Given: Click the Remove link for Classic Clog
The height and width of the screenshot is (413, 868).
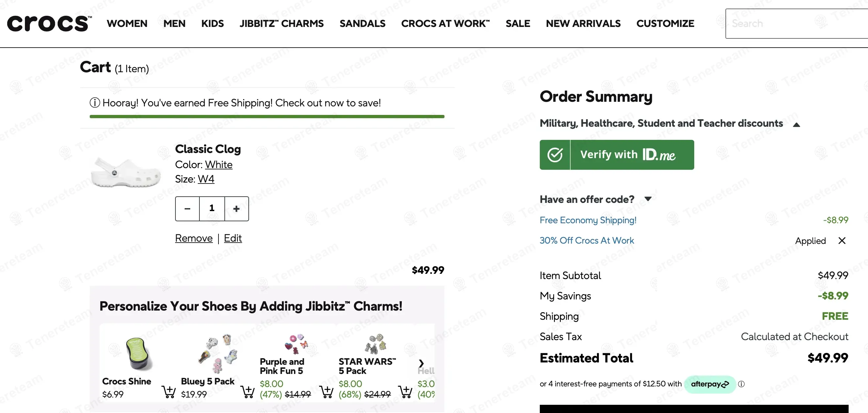Looking at the screenshot, I should pos(194,238).
